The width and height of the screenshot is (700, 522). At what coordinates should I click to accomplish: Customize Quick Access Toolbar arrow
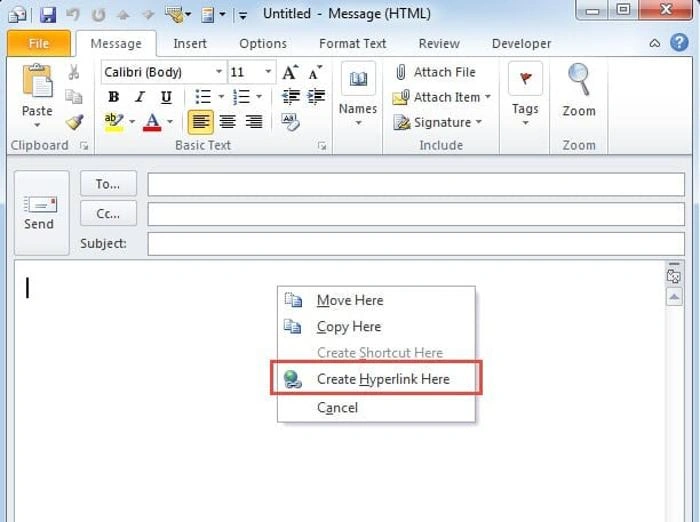pyautogui.click(x=243, y=16)
